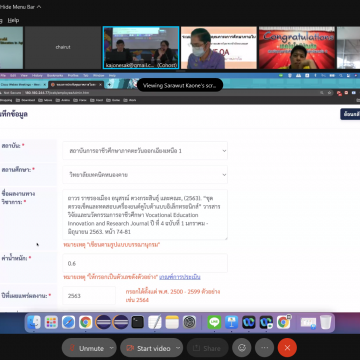Viewport: 360px width, 360px height.
Task: Expand video options arrow beside Start video
Action: [x=178, y=348]
